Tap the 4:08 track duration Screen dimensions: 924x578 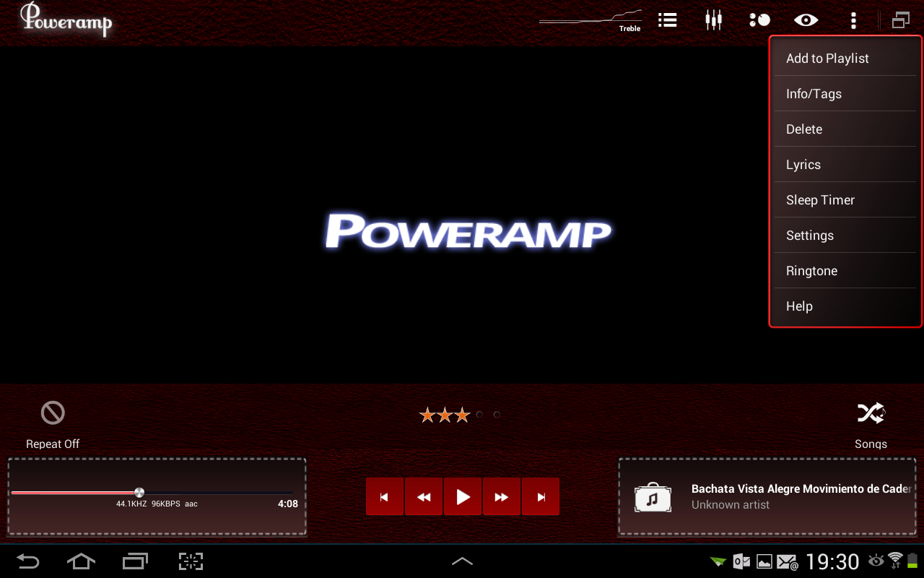(288, 504)
